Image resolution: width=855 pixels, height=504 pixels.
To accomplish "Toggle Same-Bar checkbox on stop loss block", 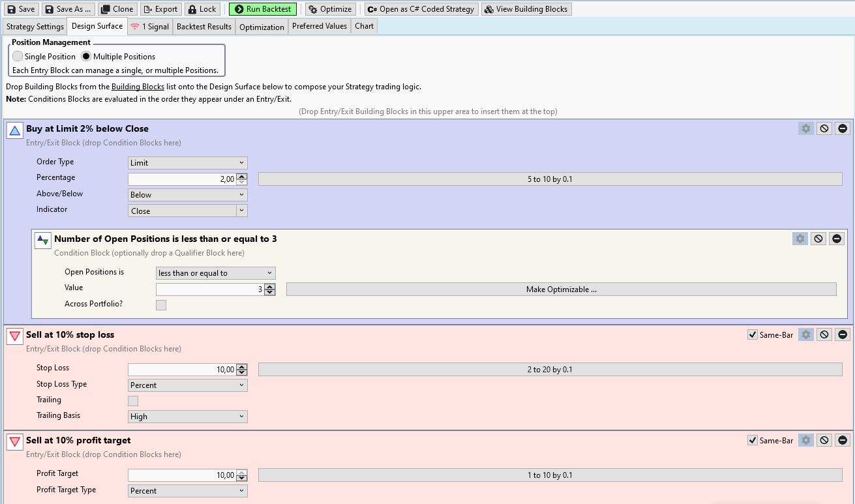I will point(753,335).
